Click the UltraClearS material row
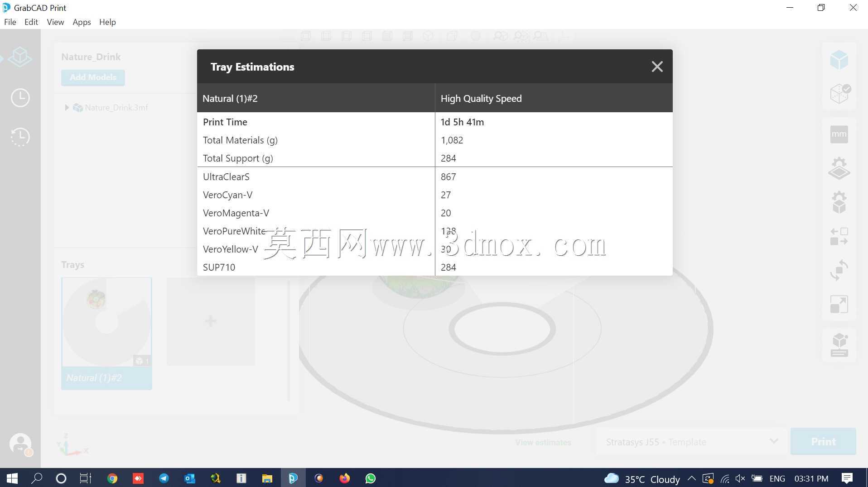 point(434,177)
